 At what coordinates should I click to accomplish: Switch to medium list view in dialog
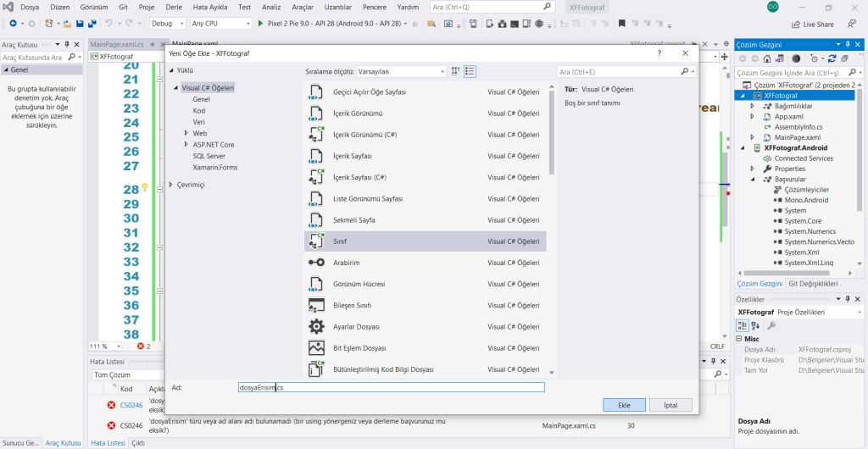click(470, 72)
